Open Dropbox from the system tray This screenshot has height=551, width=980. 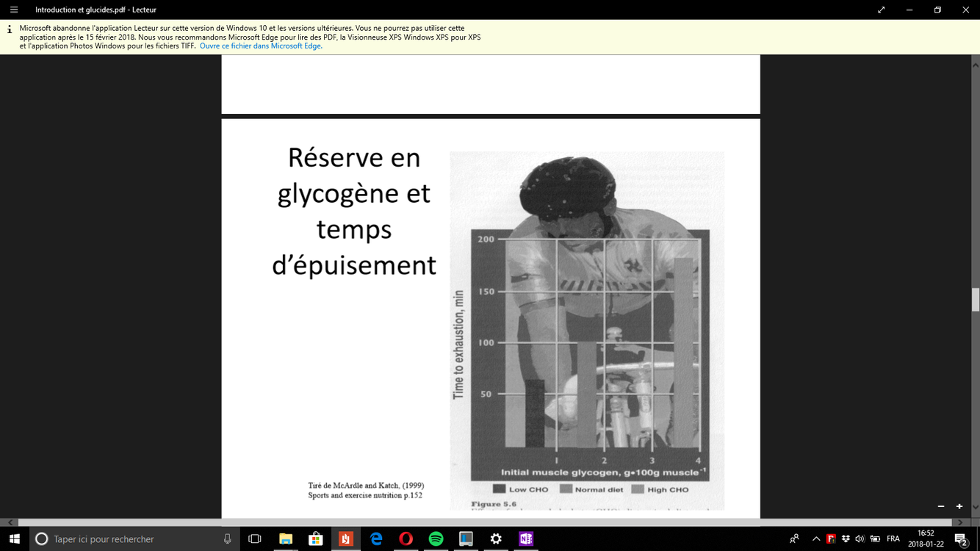pyautogui.click(x=846, y=539)
